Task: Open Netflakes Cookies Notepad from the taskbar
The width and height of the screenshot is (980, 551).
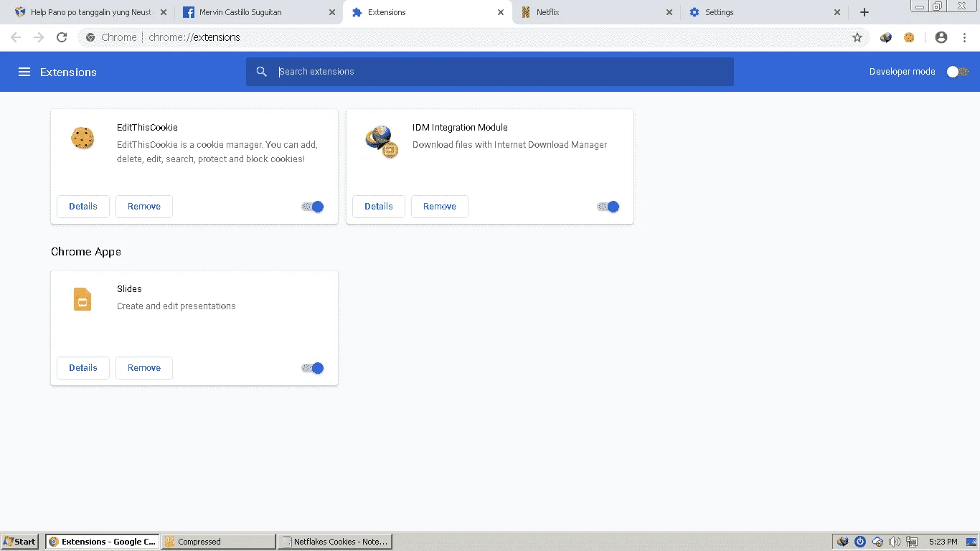Action: (334, 542)
